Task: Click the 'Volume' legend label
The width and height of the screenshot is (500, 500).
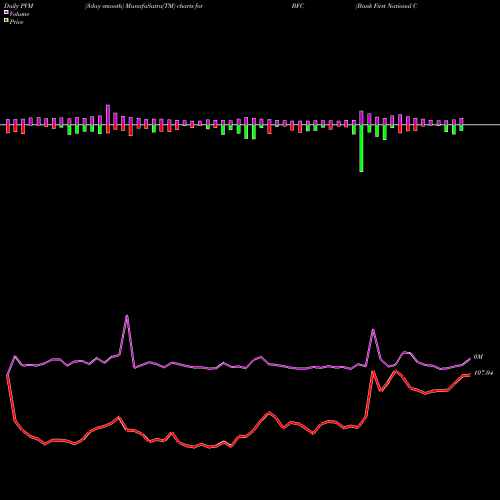Action: tap(19, 14)
